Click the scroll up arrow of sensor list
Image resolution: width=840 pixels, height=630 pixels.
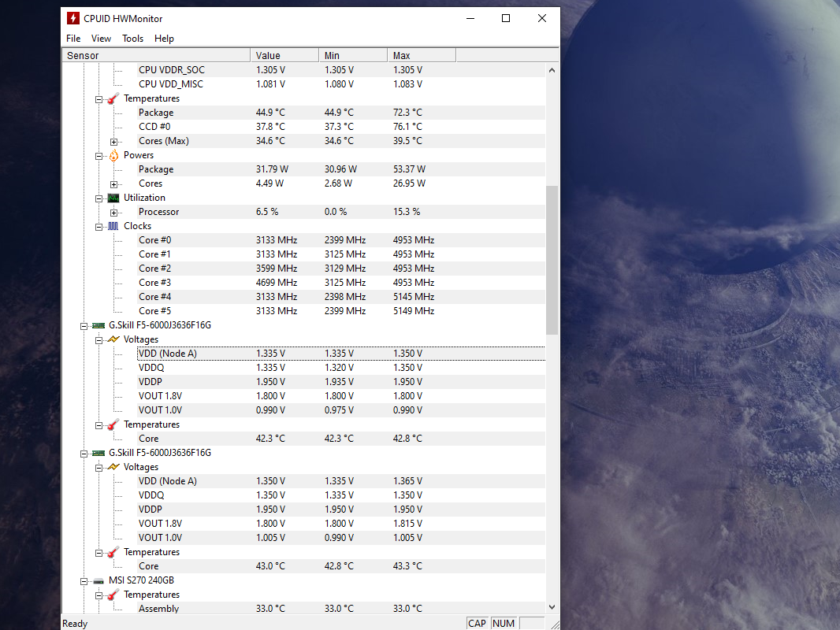coord(552,70)
